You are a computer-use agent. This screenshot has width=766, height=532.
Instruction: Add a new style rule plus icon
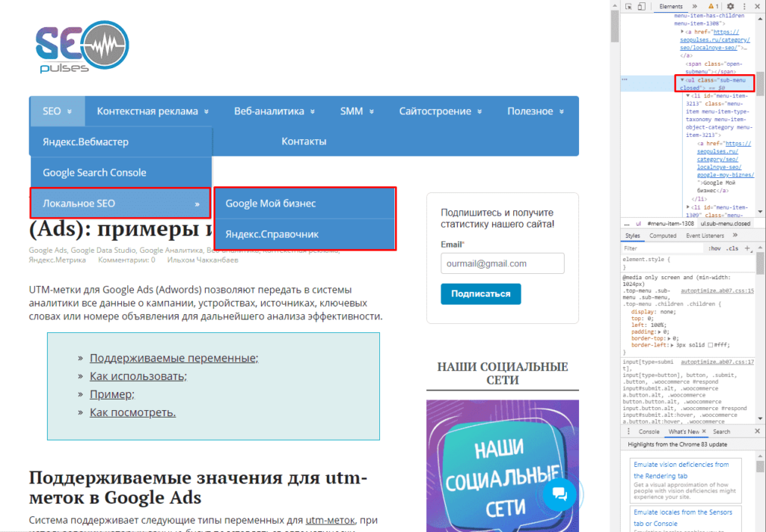point(747,248)
